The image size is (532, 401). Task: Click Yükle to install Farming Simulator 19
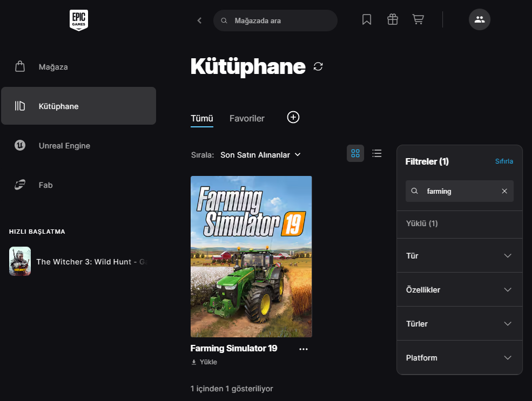[204, 362]
